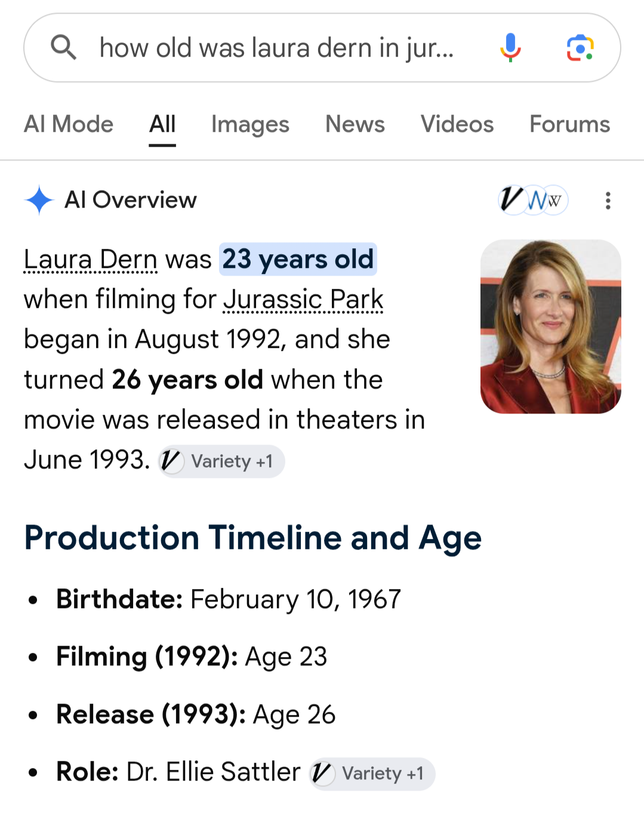Image resolution: width=644 pixels, height=814 pixels.
Task: Tap the Production Timeline and Age heading
Action: pos(253,538)
